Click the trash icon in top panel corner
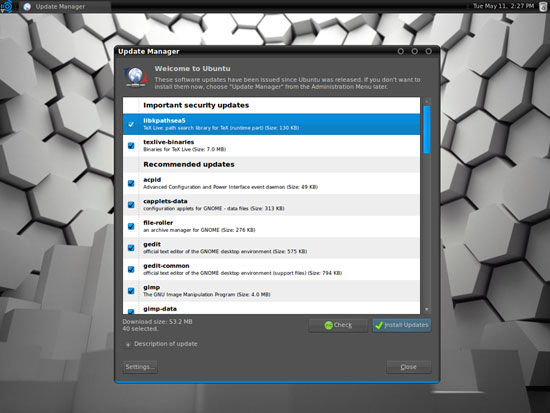 (x=543, y=6)
